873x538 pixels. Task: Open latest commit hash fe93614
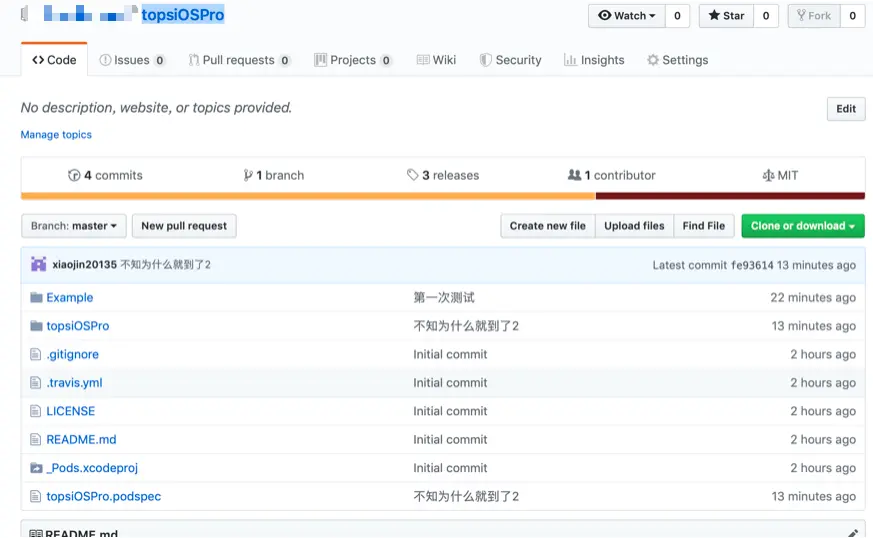click(x=752, y=265)
